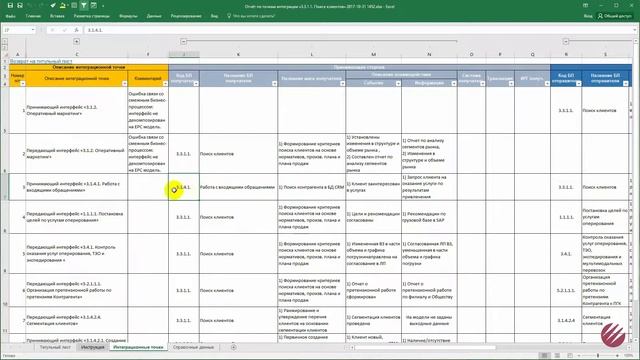
Task: Select column M header
Action: pos(373,54)
